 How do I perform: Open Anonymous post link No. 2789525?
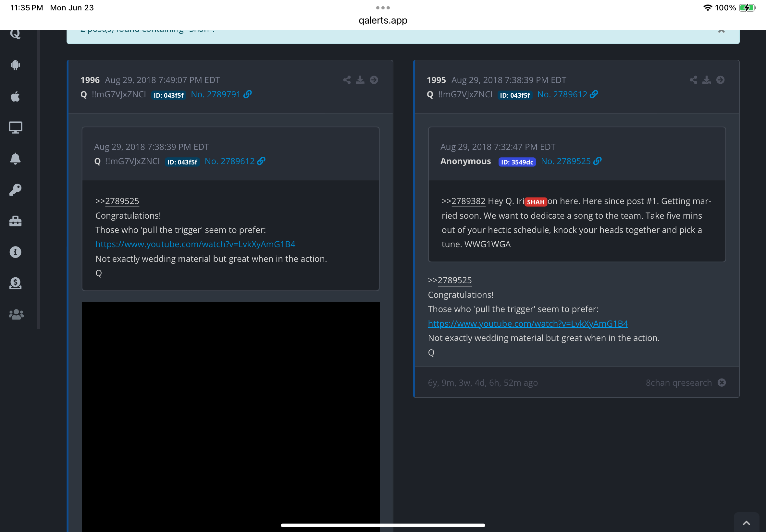(x=571, y=161)
